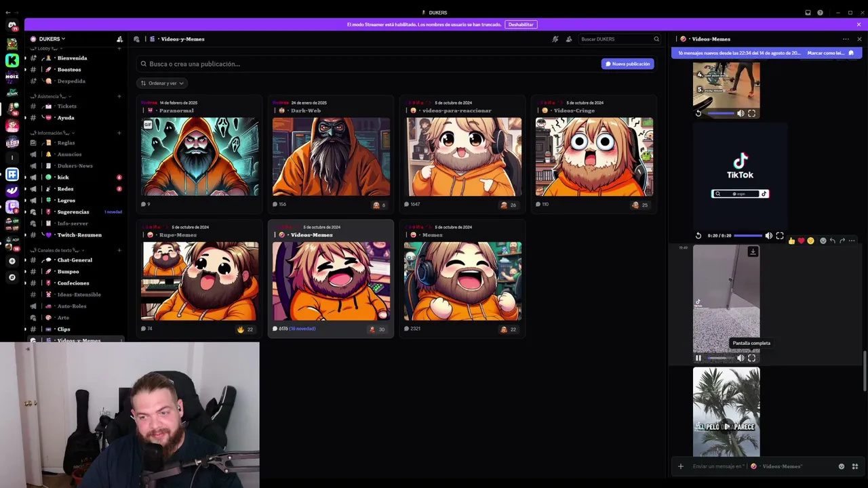
Task: Open the Paranormal forum post
Action: point(199,155)
